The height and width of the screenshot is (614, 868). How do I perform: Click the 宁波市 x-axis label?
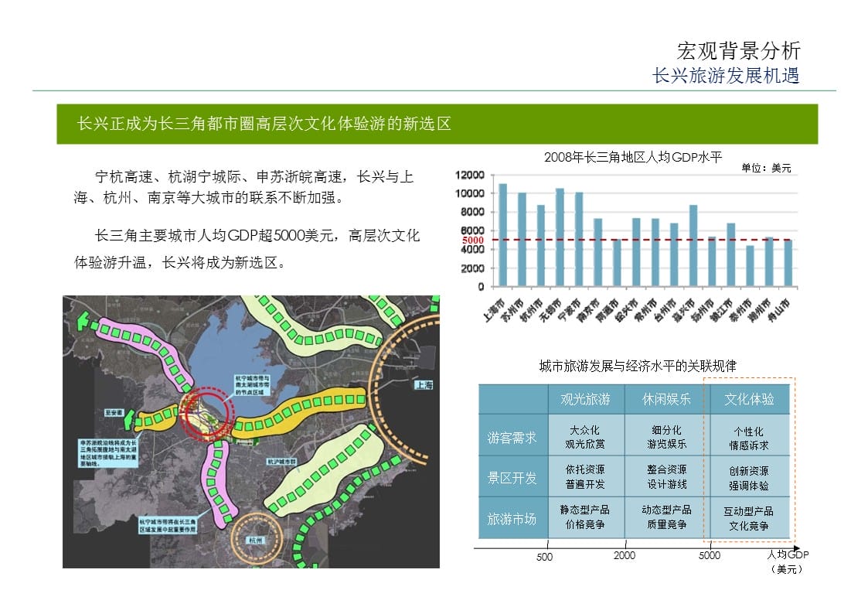(x=570, y=309)
